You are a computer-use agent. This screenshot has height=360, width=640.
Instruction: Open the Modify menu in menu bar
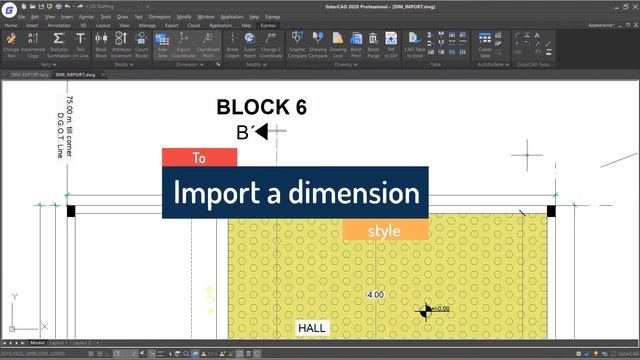(184, 17)
